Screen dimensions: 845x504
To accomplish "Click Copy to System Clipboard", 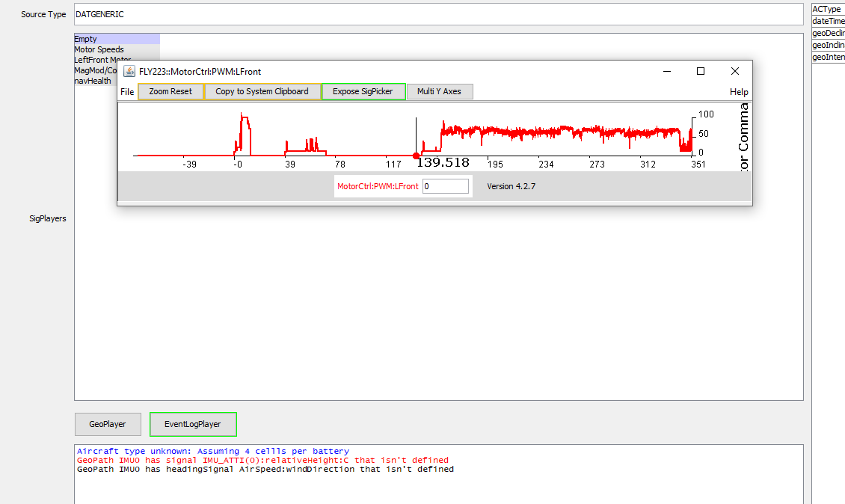I will (x=262, y=91).
